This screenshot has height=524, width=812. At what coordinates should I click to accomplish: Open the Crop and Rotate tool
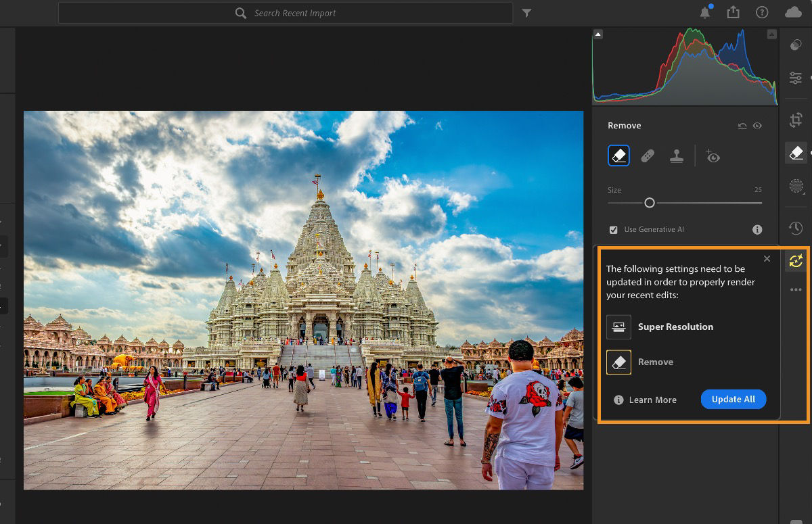796,120
